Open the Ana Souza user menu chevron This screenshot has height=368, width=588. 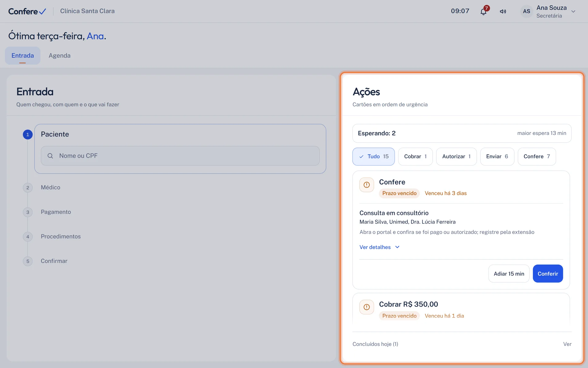[573, 12]
